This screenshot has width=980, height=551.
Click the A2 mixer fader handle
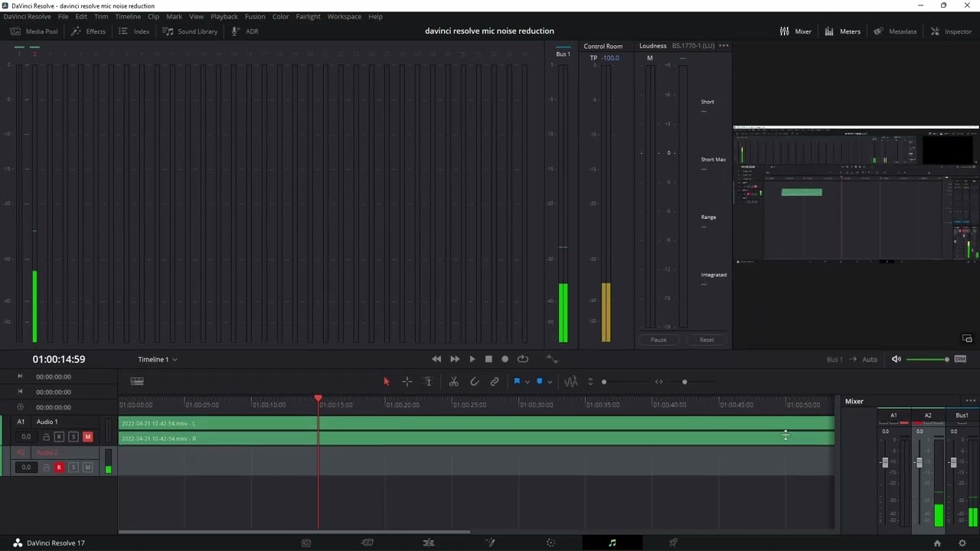click(x=920, y=462)
